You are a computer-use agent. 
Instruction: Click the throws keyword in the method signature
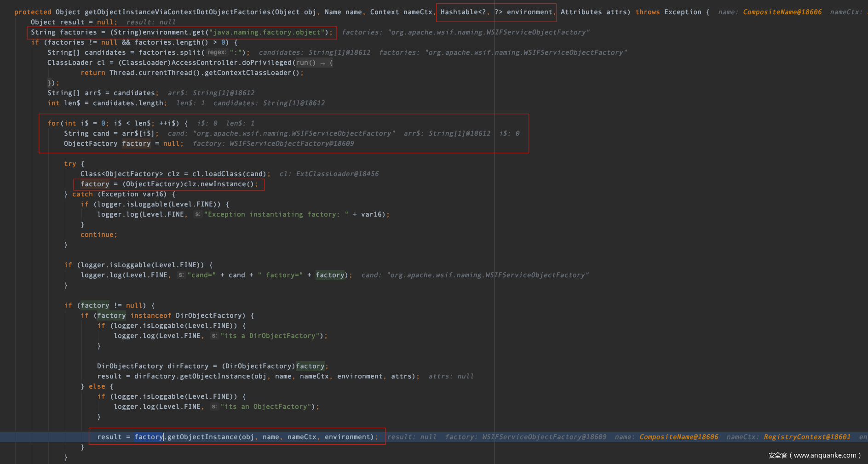(x=647, y=12)
